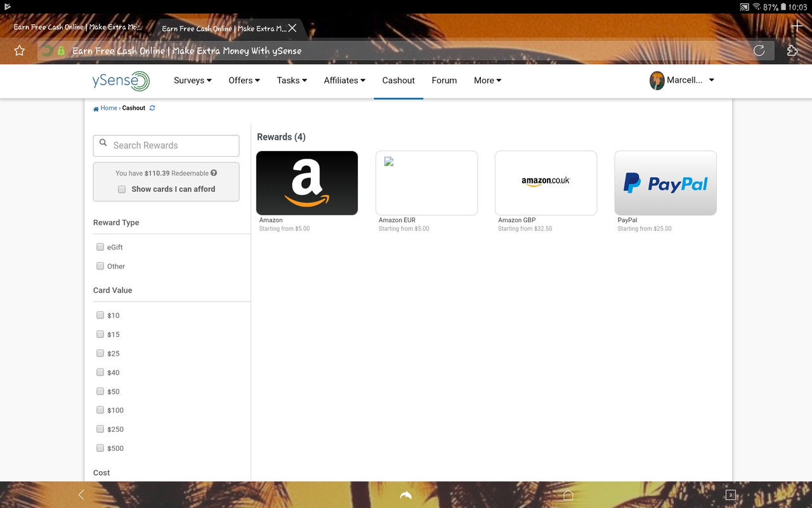
Task: Check the $10 card value
Action: pyautogui.click(x=100, y=315)
